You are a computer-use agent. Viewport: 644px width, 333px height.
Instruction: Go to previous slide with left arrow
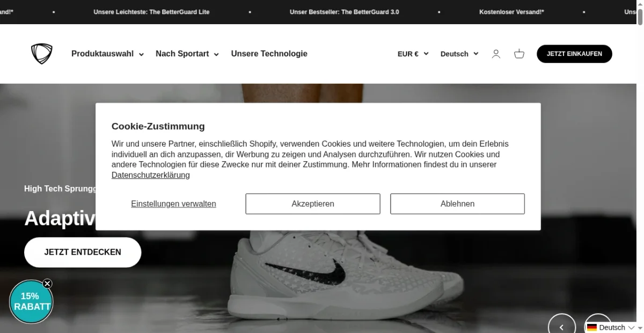click(562, 327)
